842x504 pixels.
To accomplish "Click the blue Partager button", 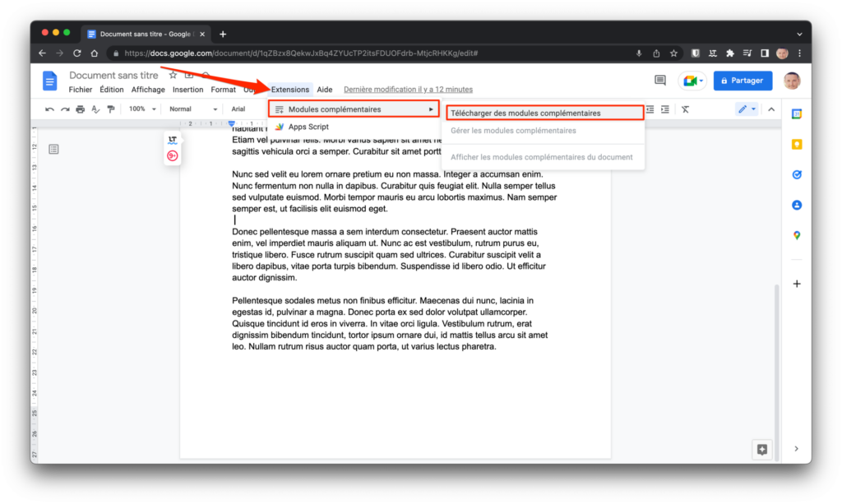I will 743,81.
